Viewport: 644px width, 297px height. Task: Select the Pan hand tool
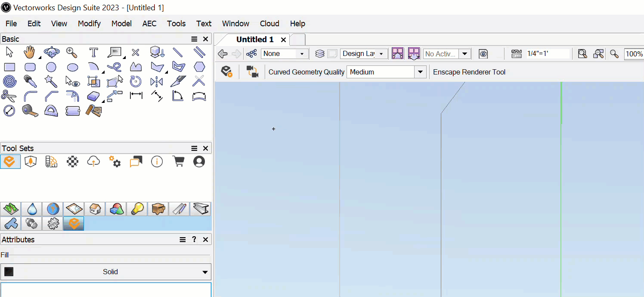pyautogui.click(x=29, y=53)
